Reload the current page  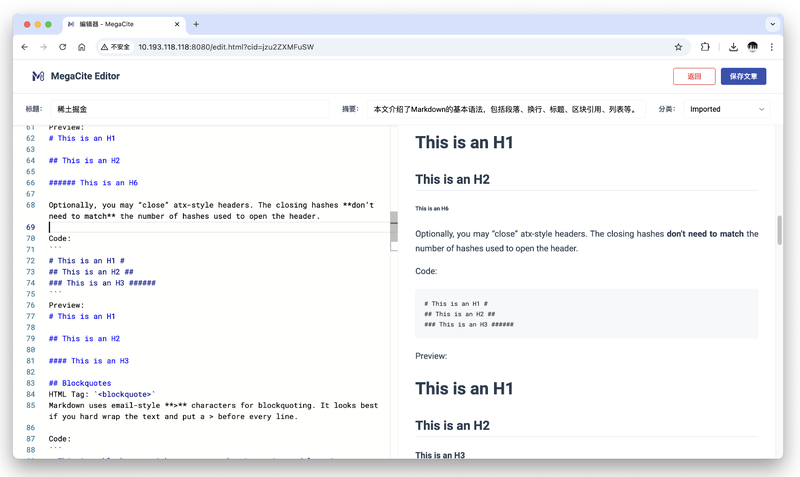(62, 47)
